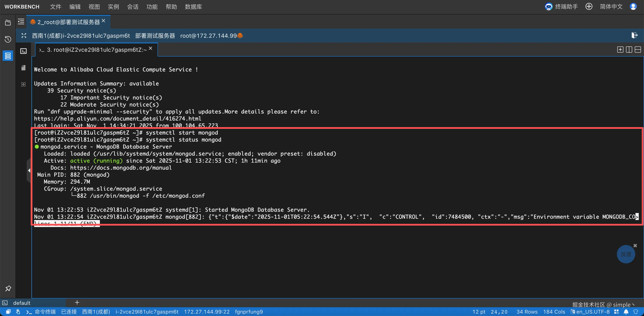Click the 34 Rows indicator

click(527, 312)
